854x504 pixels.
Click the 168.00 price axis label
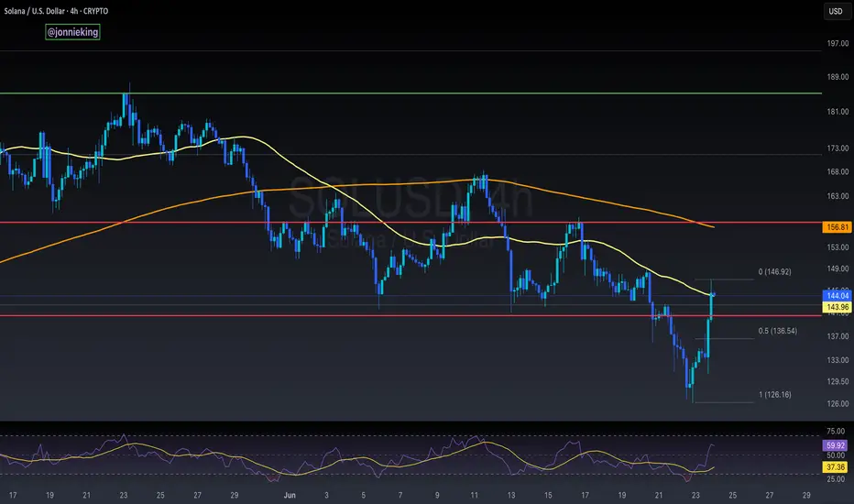[x=838, y=171]
